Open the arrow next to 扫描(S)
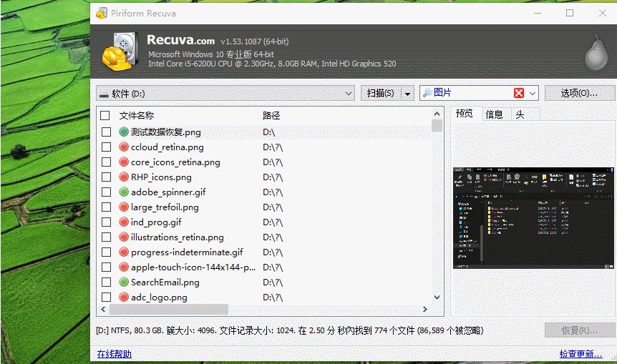The width and height of the screenshot is (617, 364). coord(408,94)
